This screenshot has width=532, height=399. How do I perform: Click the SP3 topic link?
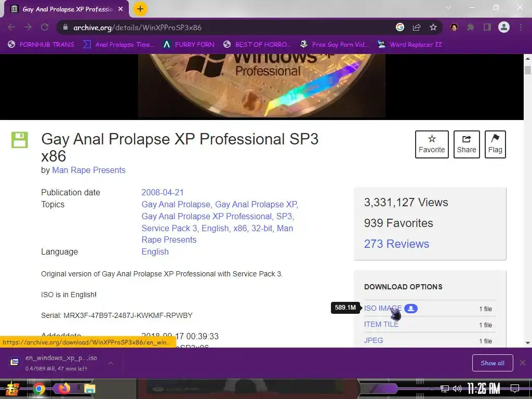[284, 216]
